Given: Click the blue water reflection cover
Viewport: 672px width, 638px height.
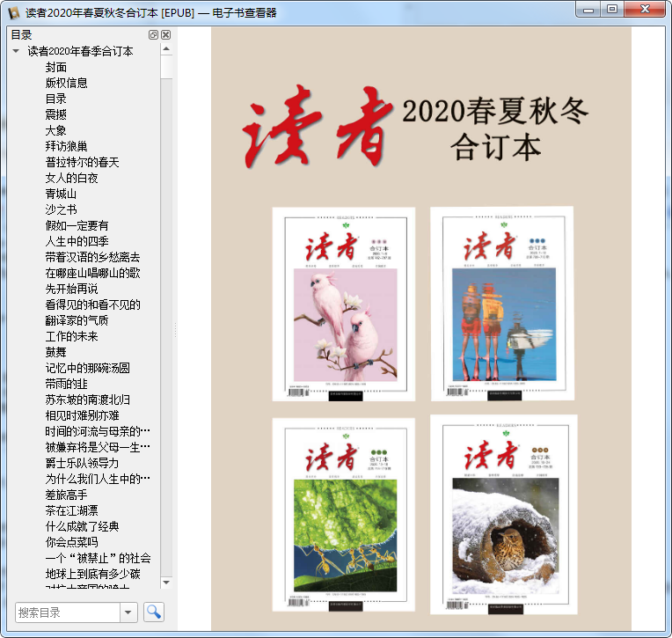Looking at the screenshot, I should (502, 303).
